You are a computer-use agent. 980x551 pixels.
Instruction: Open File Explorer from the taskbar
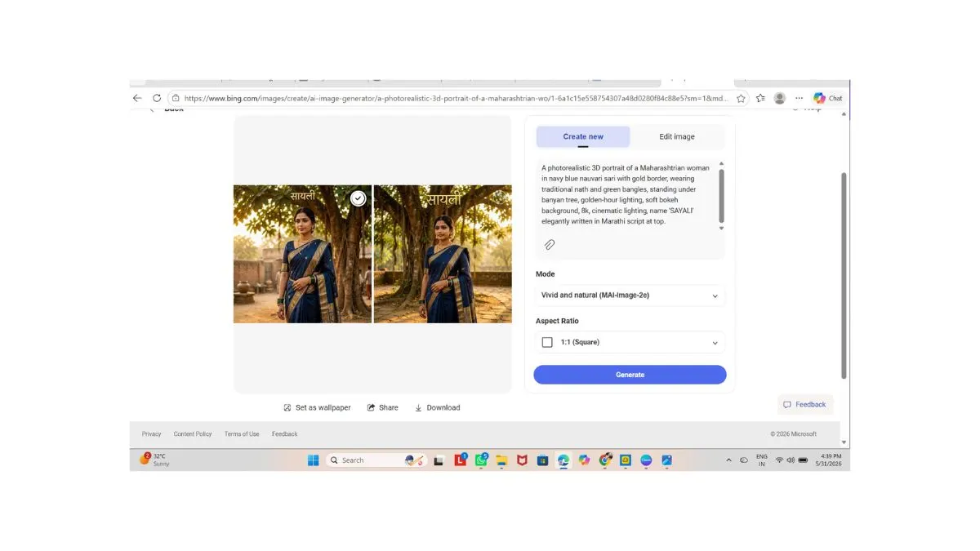(x=501, y=460)
